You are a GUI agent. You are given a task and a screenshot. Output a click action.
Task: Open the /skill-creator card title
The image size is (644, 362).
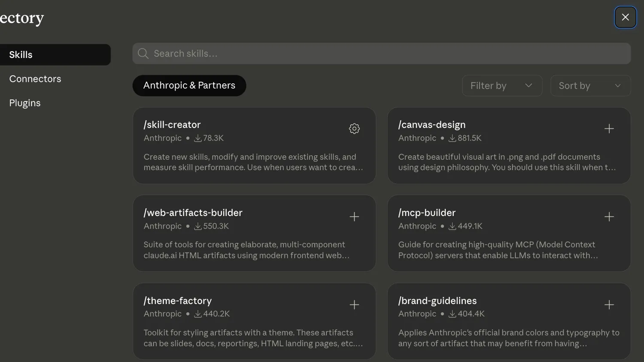(172, 125)
